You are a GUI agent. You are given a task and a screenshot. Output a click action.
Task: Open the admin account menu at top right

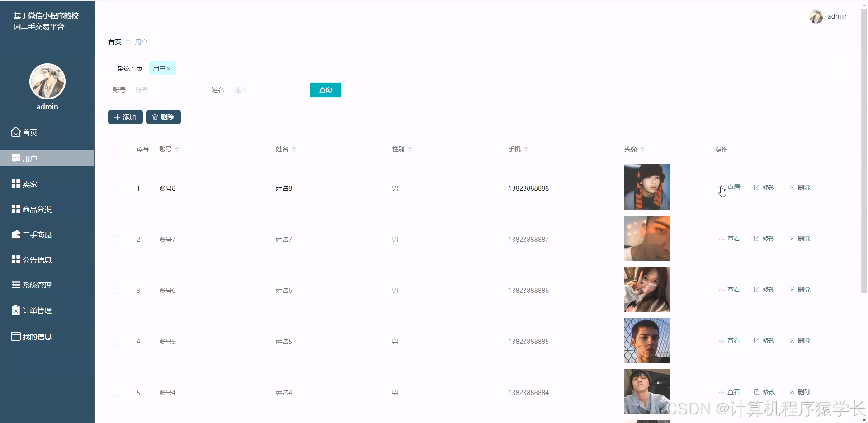point(828,16)
